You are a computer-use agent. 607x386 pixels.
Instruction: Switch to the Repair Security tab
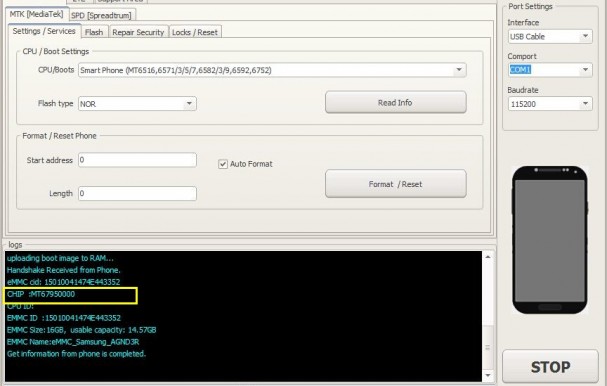click(x=138, y=32)
